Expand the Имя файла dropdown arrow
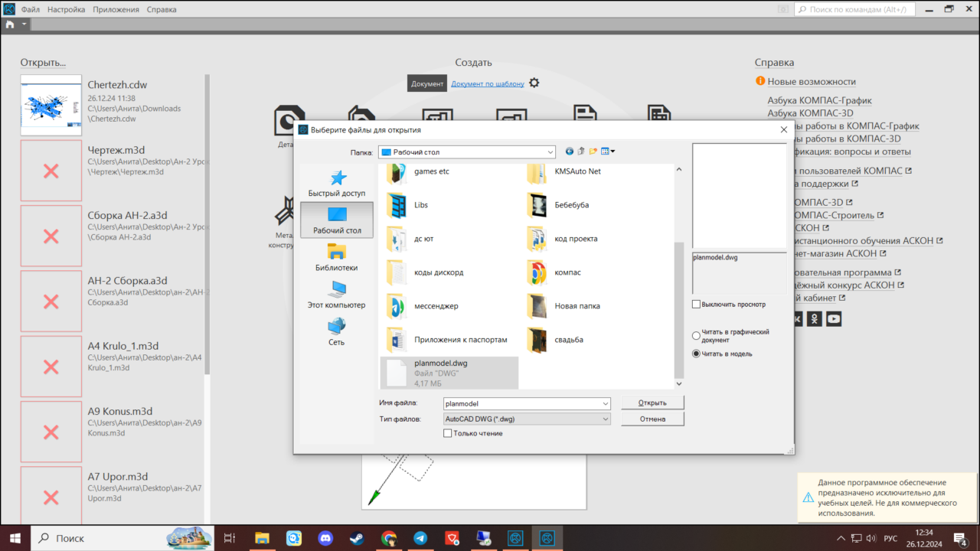980x551 pixels. [x=606, y=403]
